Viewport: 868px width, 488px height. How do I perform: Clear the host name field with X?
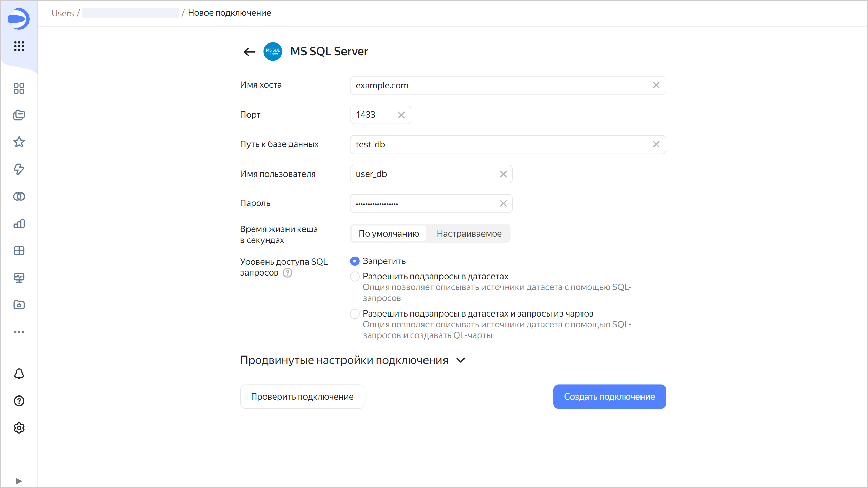click(x=656, y=85)
